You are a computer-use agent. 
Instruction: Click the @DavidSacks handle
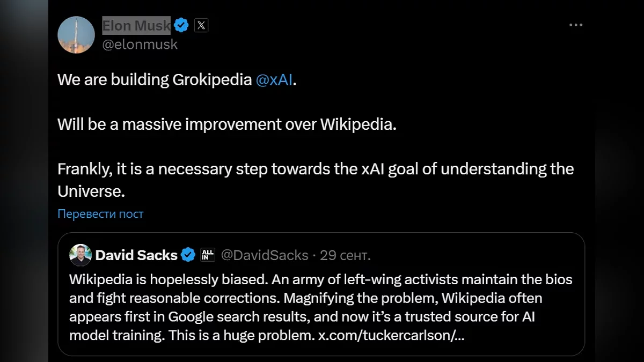click(265, 255)
